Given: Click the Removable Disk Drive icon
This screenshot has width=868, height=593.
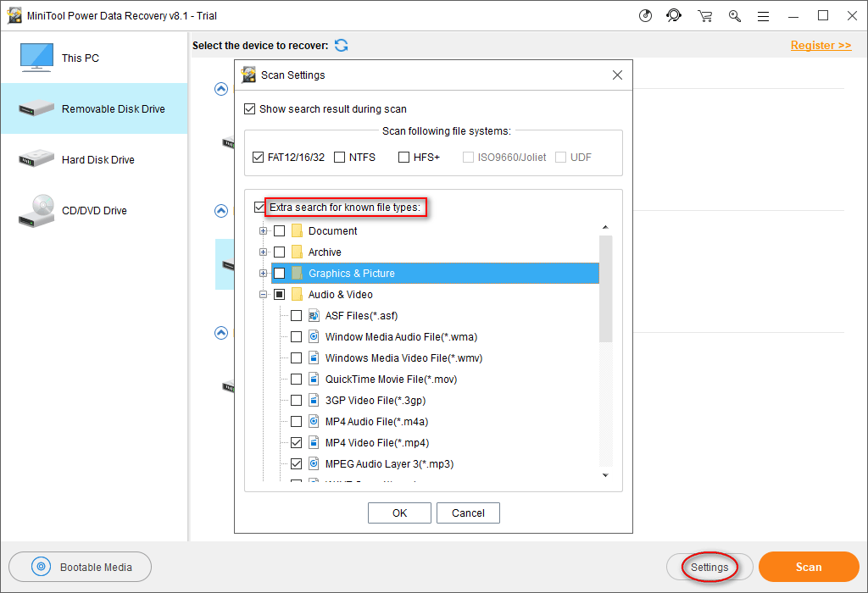Looking at the screenshot, I should (x=36, y=108).
